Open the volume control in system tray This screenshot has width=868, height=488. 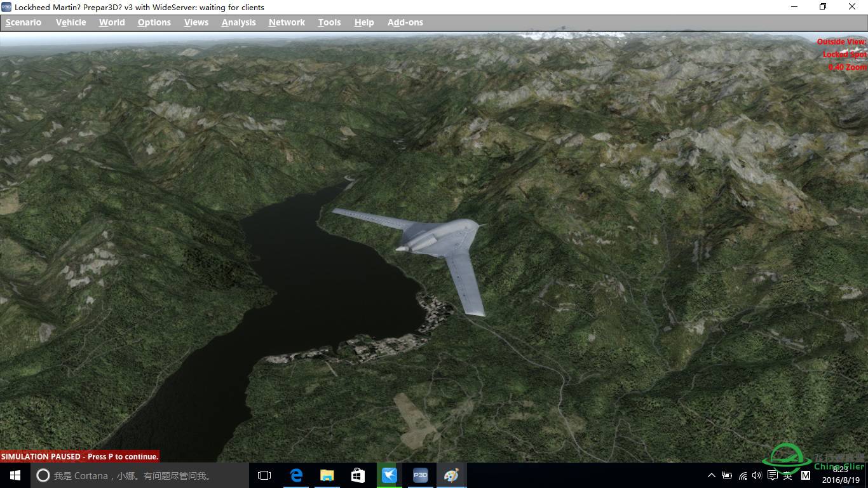point(757,475)
